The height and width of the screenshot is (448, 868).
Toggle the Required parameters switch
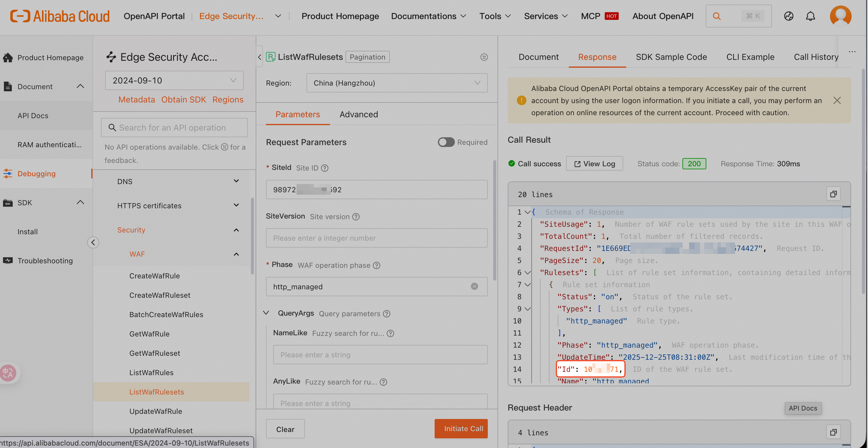coord(446,142)
